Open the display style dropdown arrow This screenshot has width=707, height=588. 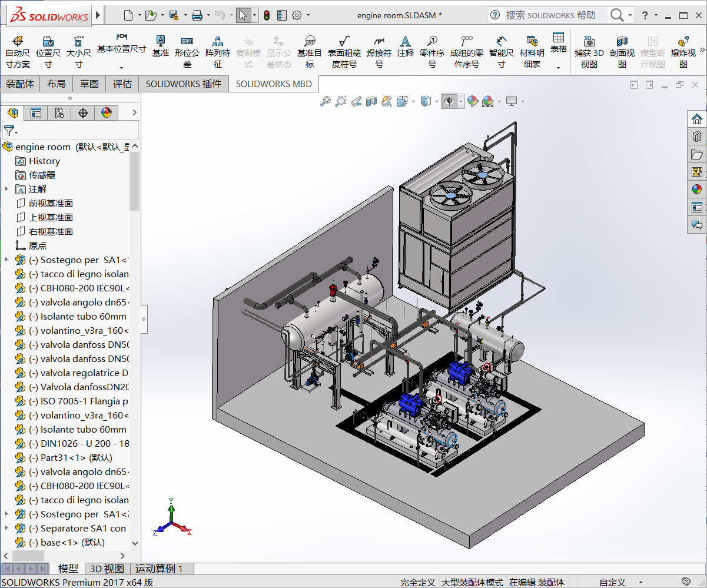click(x=436, y=101)
